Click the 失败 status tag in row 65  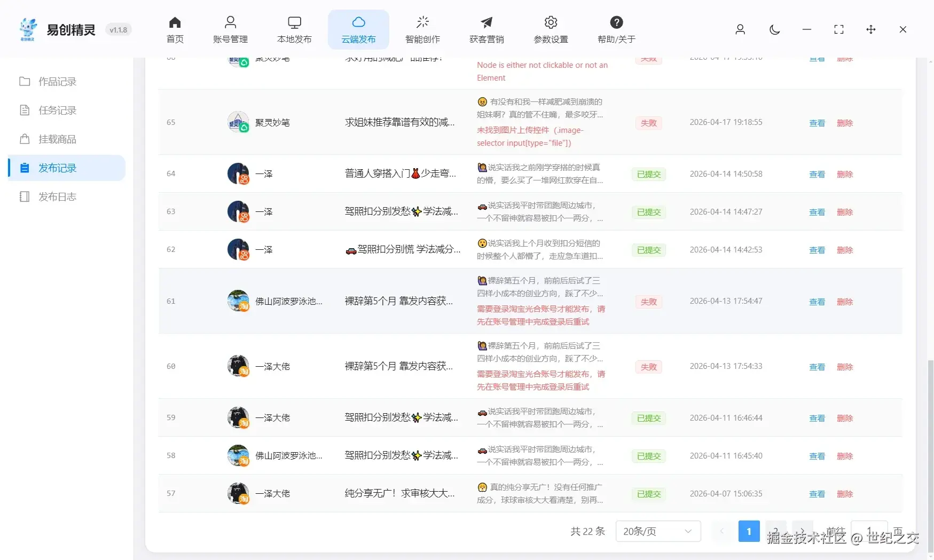click(649, 123)
